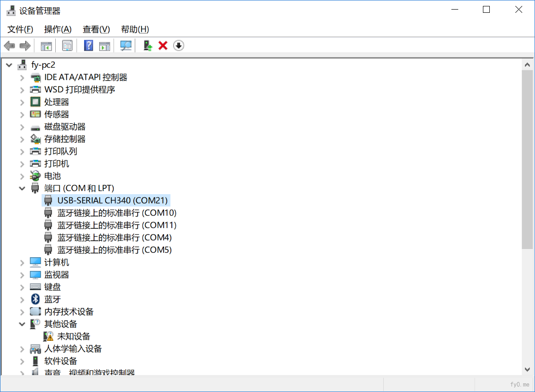
Task: Select USB-SERIAL CH340 (COM21) device
Action: tap(112, 200)
